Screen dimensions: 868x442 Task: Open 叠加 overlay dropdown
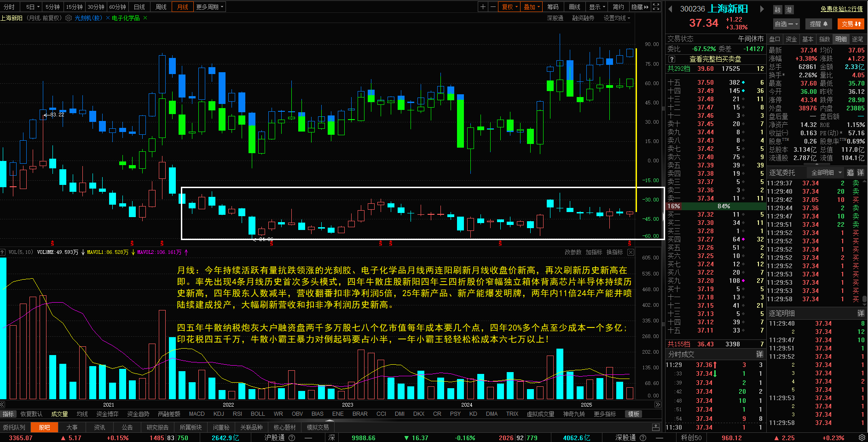click(532, 7)
